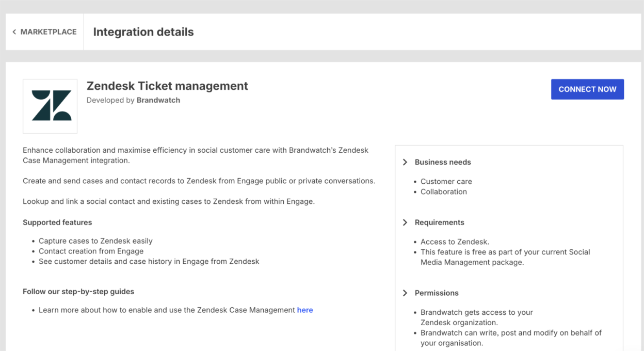Click the Zendesk Ticket management title
Viewport: 644px width, 351px height.
coord(167,86)
